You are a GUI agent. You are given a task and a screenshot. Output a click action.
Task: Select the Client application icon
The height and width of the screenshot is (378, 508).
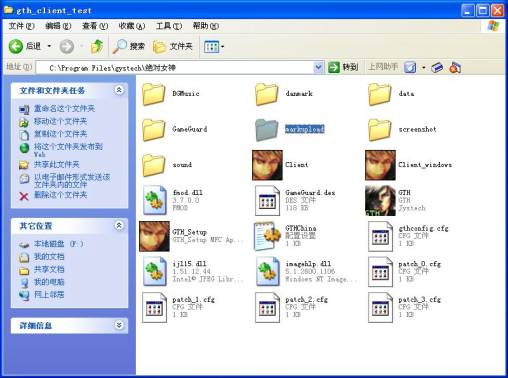pyautogui.click(x=267, y=165)
